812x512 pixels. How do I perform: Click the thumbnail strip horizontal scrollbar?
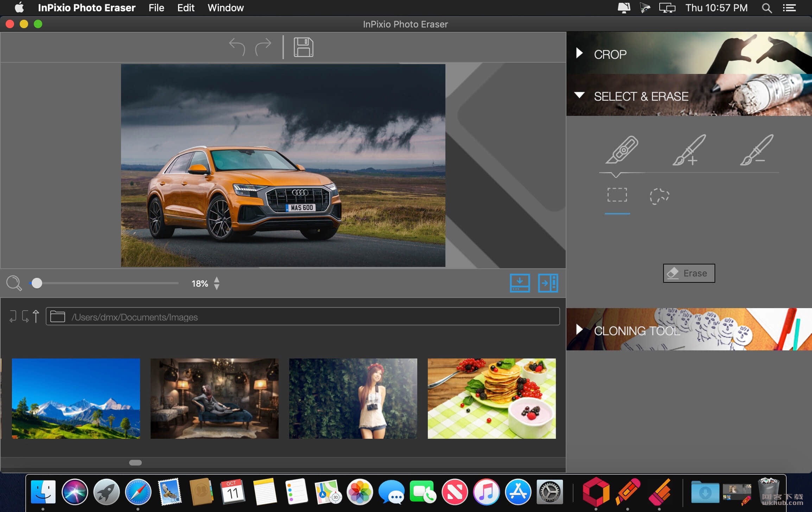tap(135, 463)
